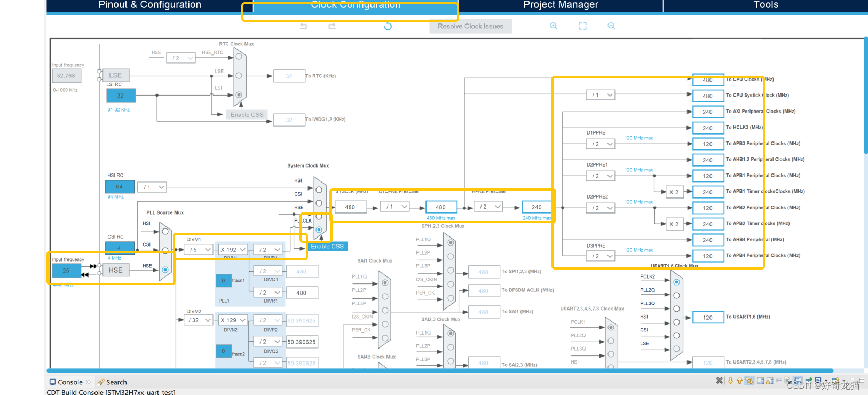Screen dimensions: 868x395
Task: Open the D2PPRE1 /2 prescaler dropdown
Action: coord(601,176)
